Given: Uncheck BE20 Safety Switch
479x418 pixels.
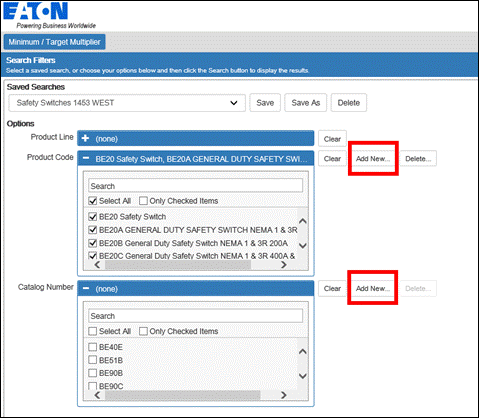Looking at the screenshot, I should (x=93, y=217).
